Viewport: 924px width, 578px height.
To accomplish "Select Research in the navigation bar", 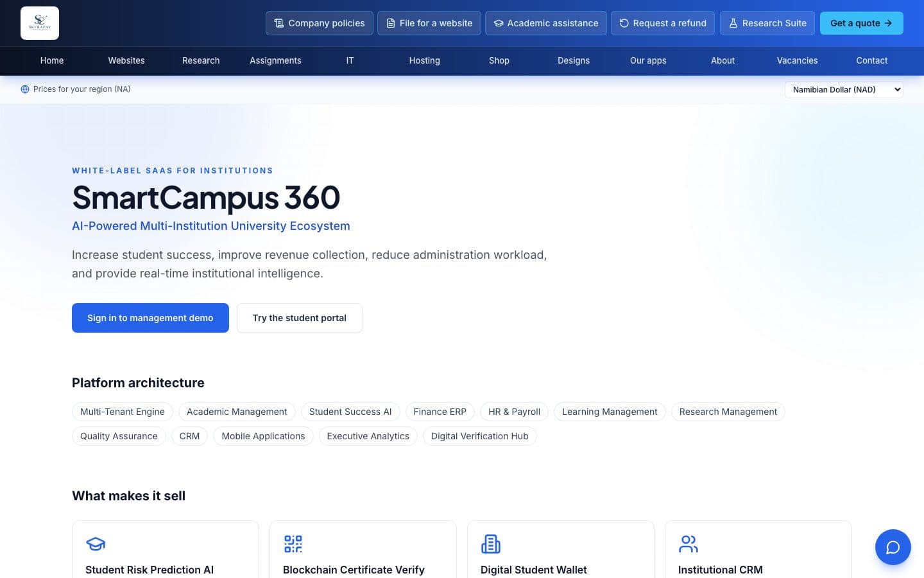I will click(x=201, y=60).
